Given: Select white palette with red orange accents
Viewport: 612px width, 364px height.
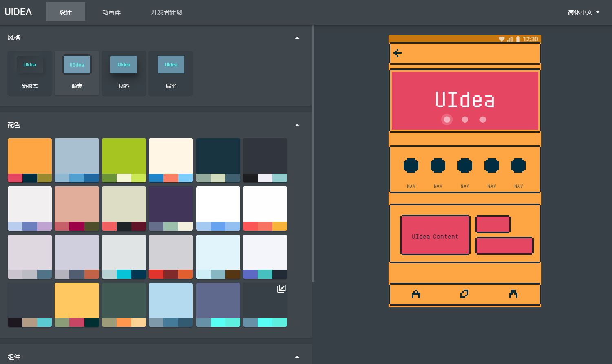Looking at the screenshot, I should [265, 209].
